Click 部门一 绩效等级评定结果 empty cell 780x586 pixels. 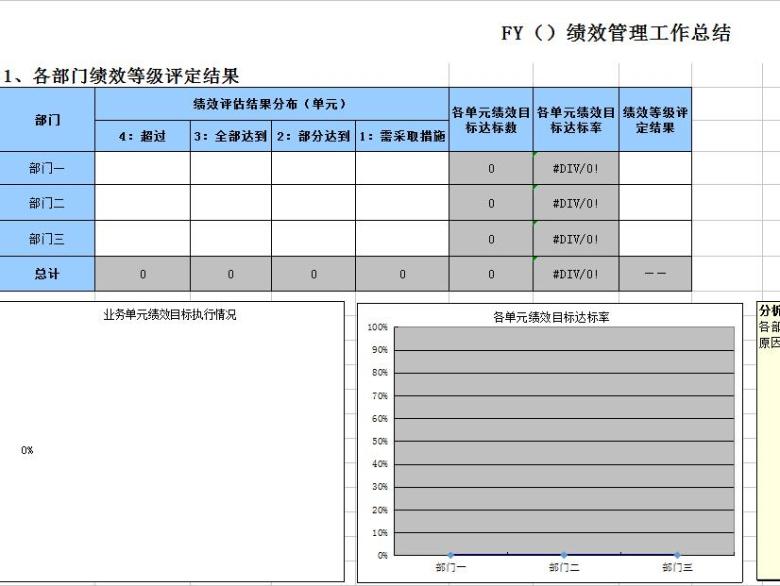(x=655, y=168)
